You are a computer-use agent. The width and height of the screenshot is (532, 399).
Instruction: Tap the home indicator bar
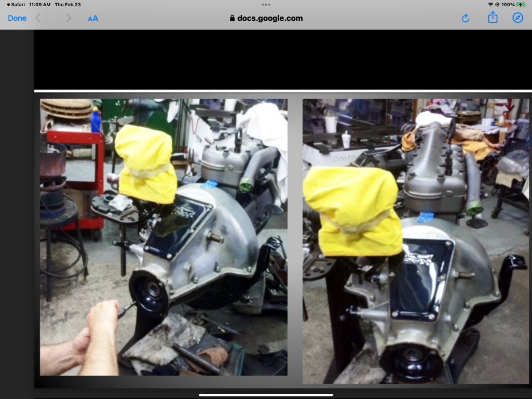(266, 395)
